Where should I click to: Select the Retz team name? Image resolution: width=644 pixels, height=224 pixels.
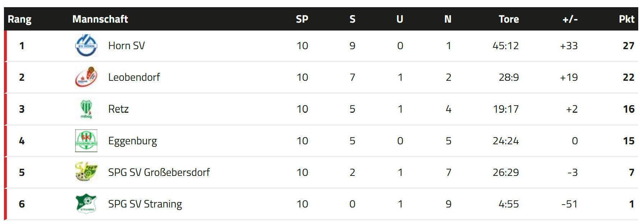click(x=118, y=109)
